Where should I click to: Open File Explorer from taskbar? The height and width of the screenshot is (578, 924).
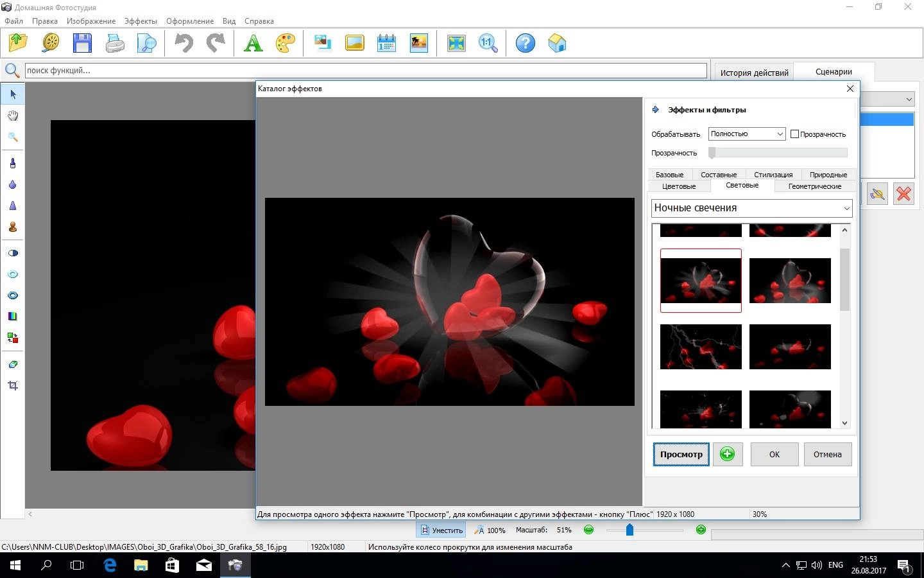(x=141, y=565)
